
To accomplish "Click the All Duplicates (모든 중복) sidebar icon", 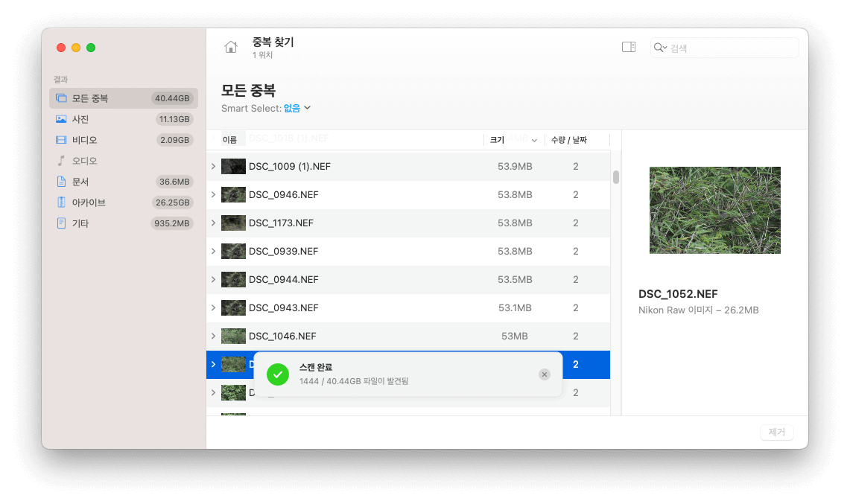I will pyautogui.click(x=61, y=98).
